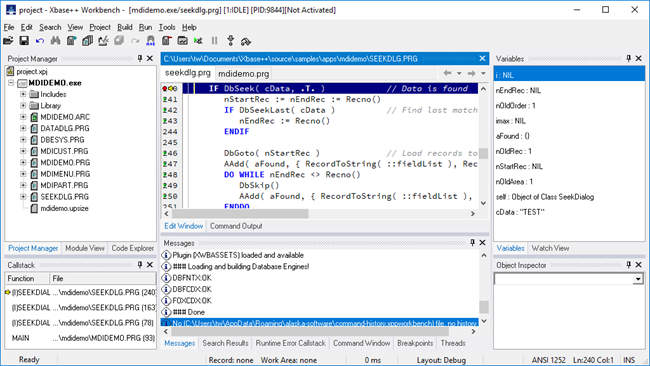Screen dimensions: 650x366
Task: Close the Project Manager panel
Action: [150, 58]
